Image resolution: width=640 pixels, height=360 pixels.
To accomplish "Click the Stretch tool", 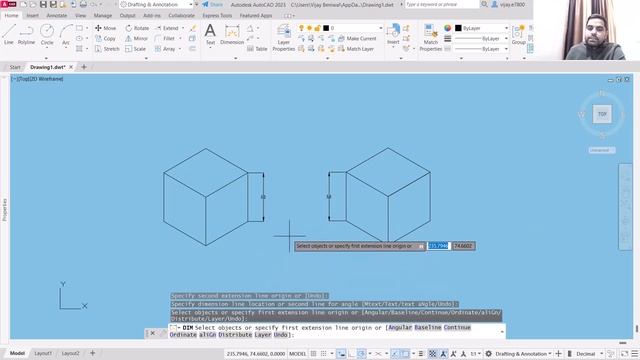I will 107,49.
